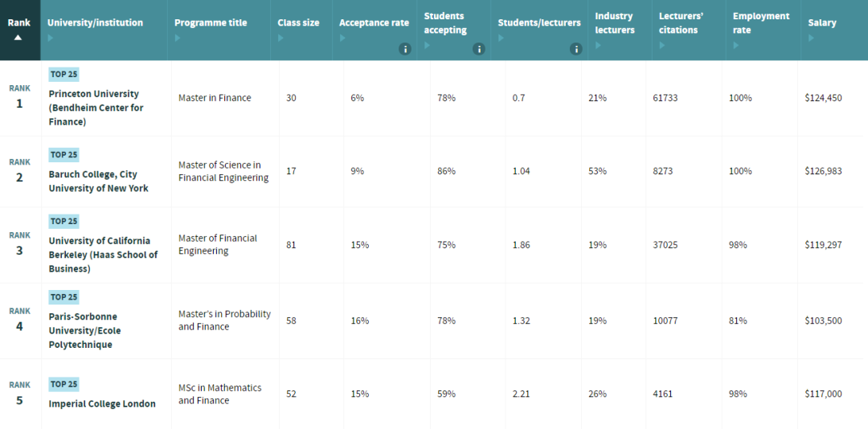Click the Acceptance rate info icon
868x429 pixels.
(x=404, y=49)
